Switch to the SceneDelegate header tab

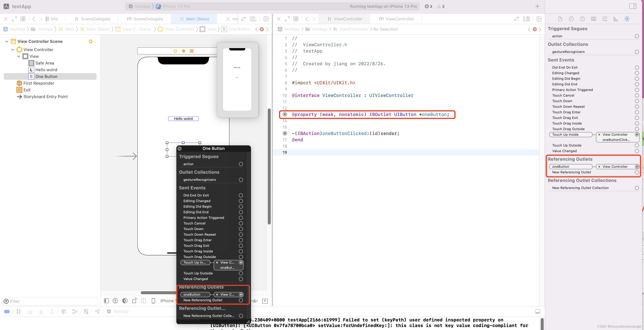[x=92, y=19]
